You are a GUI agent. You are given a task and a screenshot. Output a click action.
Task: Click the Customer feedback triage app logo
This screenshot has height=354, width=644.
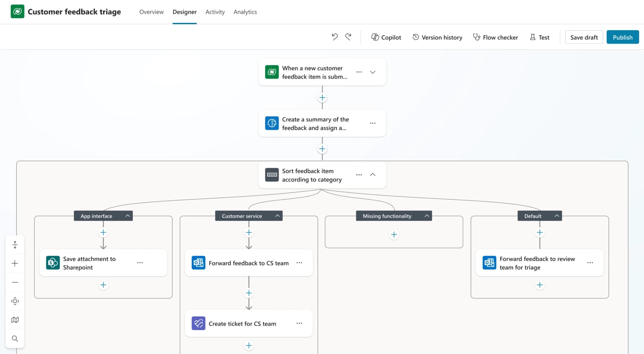pos(17,12)
